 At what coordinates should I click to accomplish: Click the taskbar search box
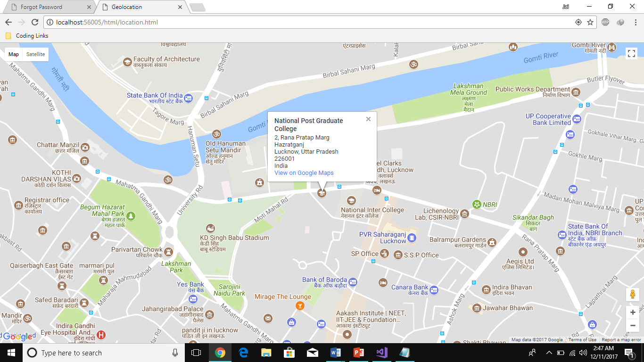pos(104,353)
